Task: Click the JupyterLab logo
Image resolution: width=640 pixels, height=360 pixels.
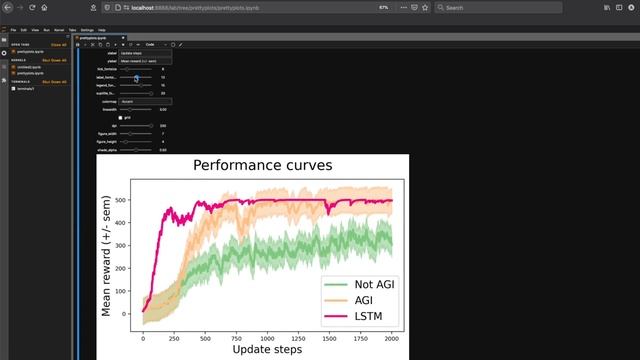Action: pyautogui.click(x=4, y=29)
